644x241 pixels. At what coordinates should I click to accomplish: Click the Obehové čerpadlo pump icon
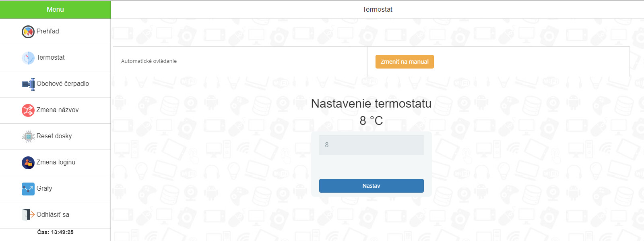(x=28, y=84)
